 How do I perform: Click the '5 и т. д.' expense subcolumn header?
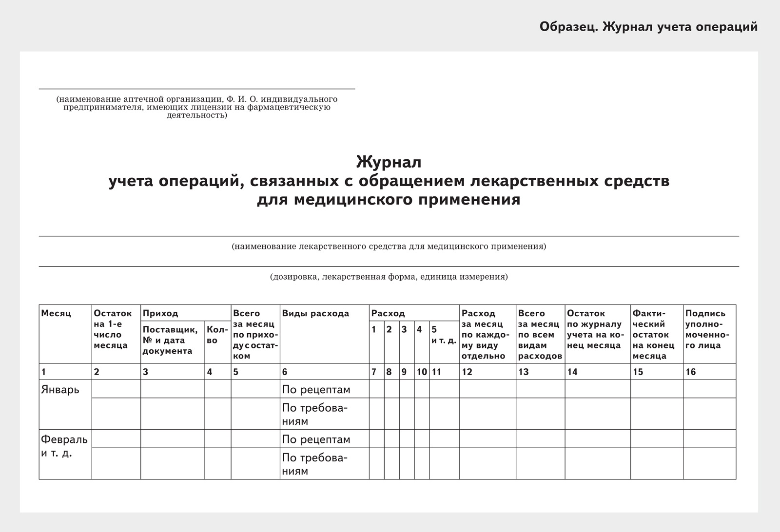click(x=443, y=335)
